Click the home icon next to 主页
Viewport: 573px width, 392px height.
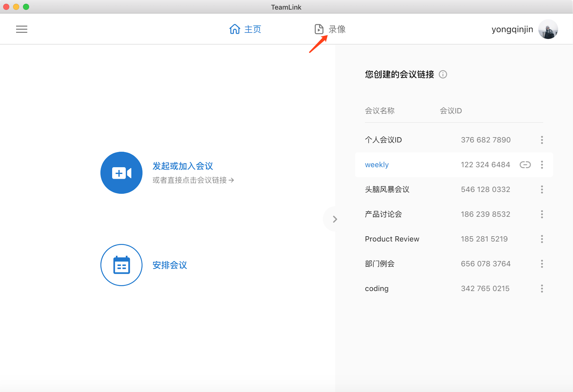point(235,29)
